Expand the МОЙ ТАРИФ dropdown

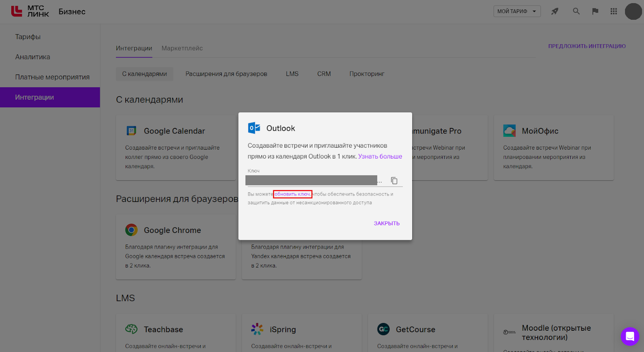click(x=517, y=11)
